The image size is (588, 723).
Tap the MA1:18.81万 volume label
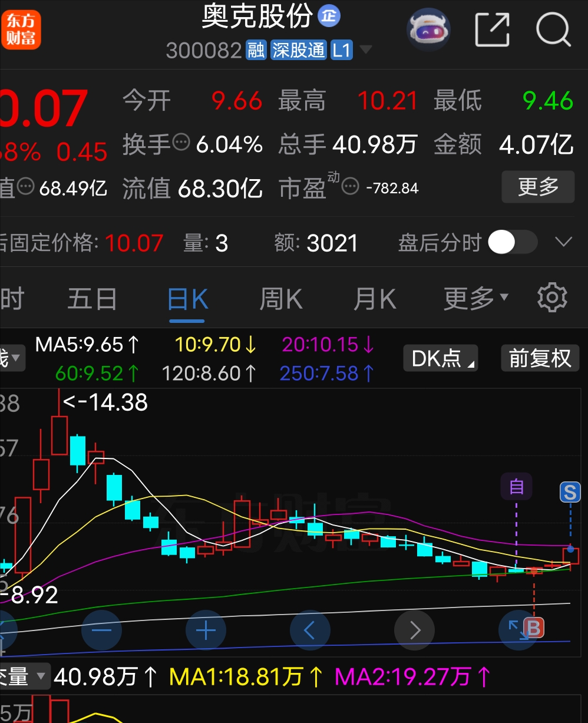(246, 676)
